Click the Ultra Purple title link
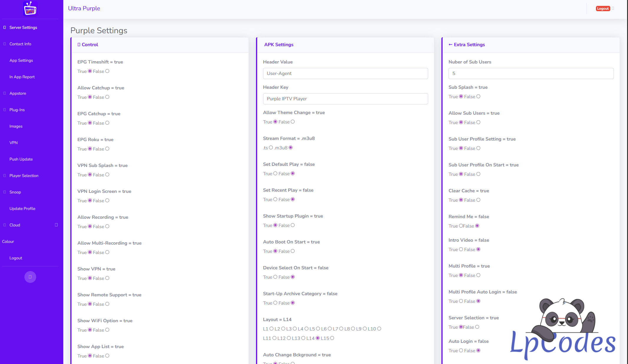The image size is (628, 364). coord(84,8)
